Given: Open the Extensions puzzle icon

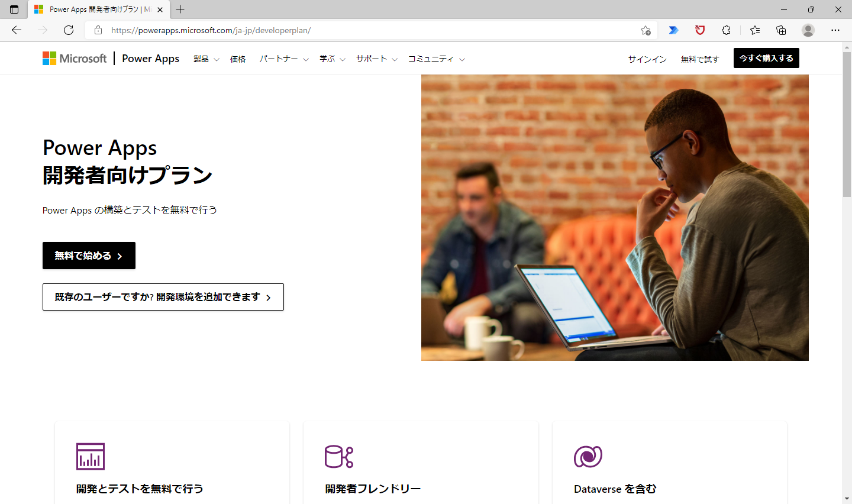Looking at the screenshot, I should (x=726, y=30).
